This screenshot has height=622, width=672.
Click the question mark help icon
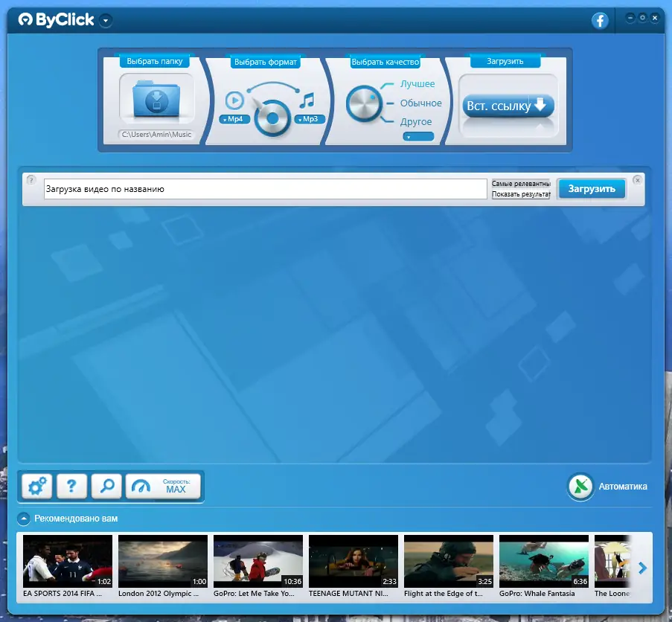click(x=71, y=486)
